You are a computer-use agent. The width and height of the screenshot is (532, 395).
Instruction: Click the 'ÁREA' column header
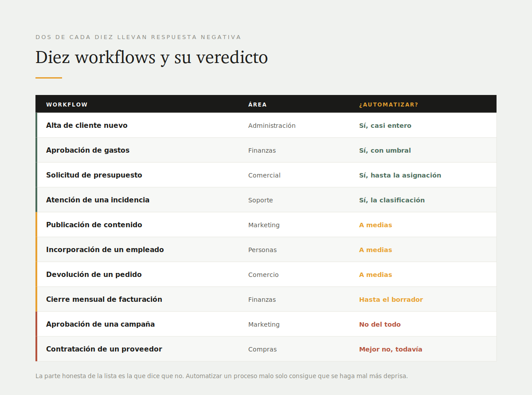(x=258, y=105)
